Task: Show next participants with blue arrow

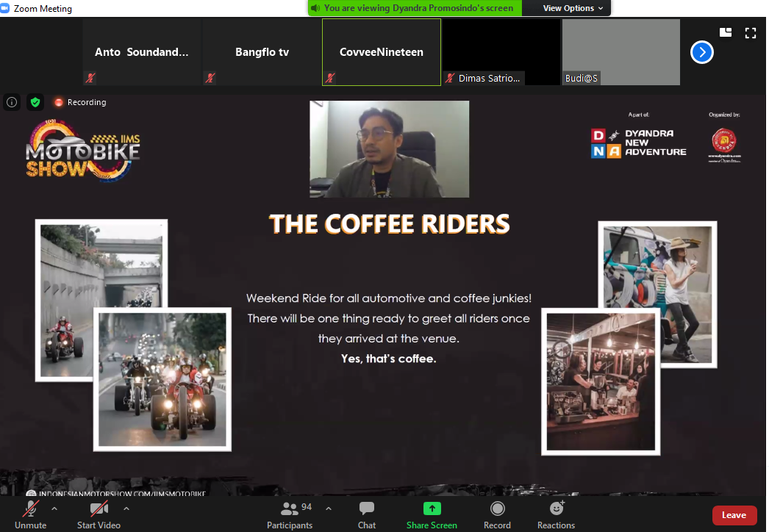Action: (x=702, y=52)
